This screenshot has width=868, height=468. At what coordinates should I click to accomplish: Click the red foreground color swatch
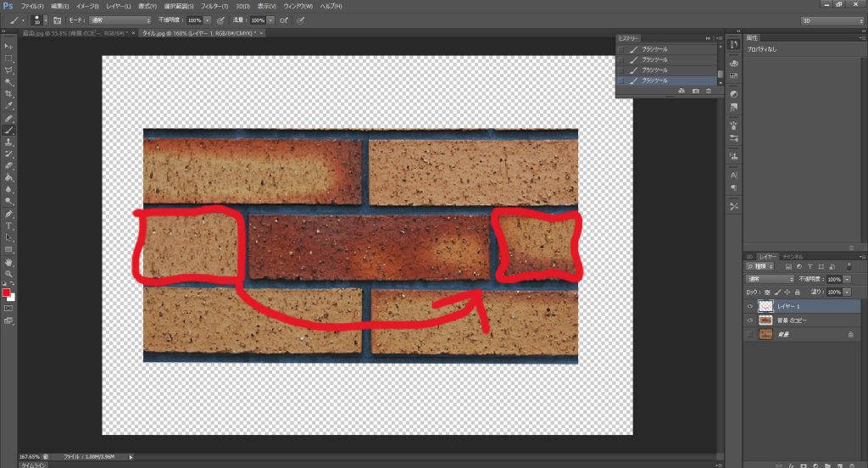6,292
